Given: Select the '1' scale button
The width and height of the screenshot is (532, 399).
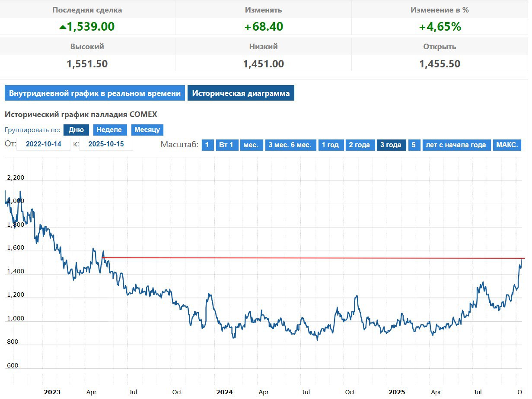Looking at the screenshot, I should (x=207, y=145).
